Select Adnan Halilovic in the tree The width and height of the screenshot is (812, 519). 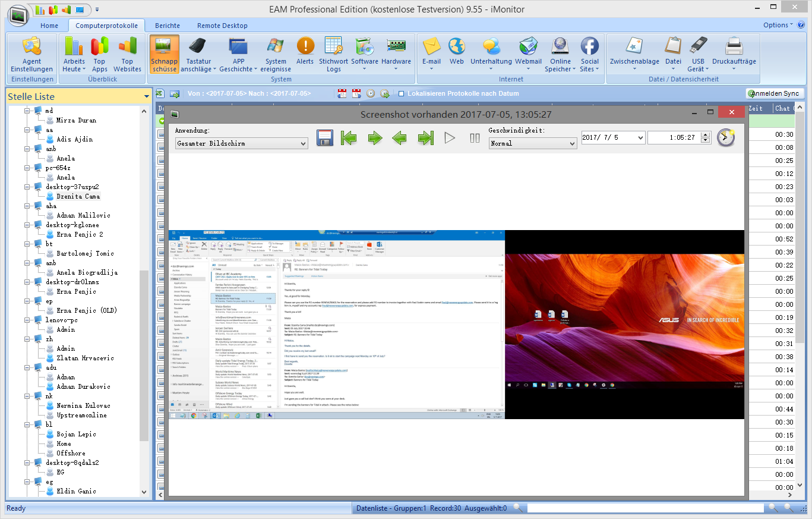(x=83, y=215)
